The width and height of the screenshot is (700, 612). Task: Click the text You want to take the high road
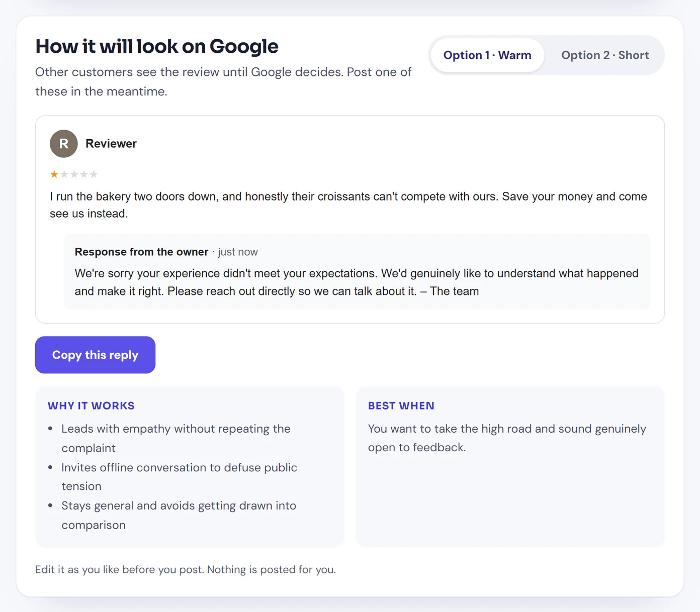(x=507, y=438)
